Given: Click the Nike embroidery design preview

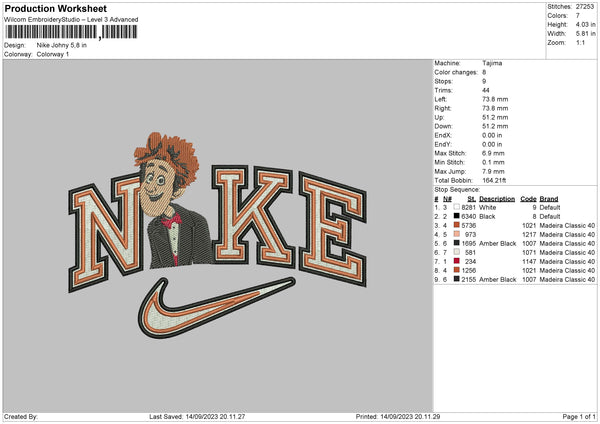Looking at the screenshot, I should (x=218, y=236).
